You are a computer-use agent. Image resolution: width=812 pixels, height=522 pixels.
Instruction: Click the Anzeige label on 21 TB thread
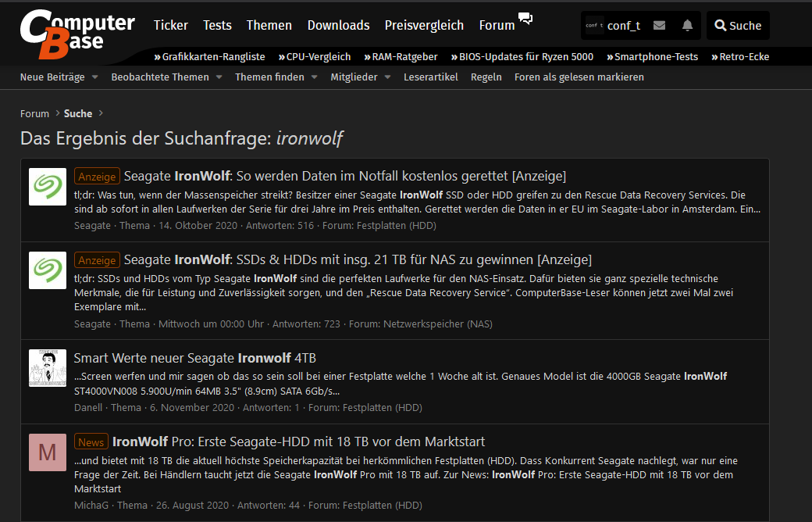pos(97,259)
